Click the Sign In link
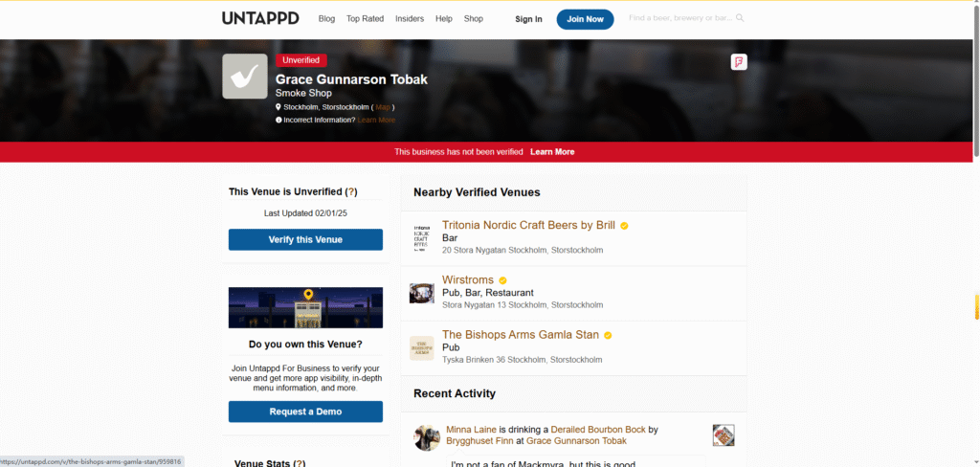 [528, 19]
